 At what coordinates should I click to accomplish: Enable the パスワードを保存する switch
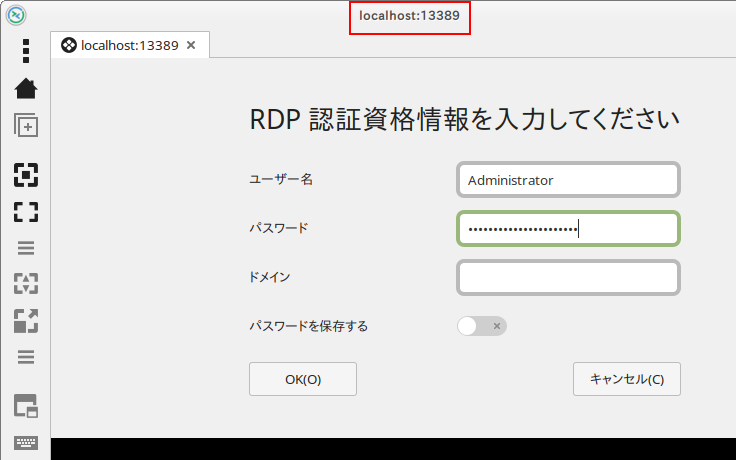click(x=482, y=326)
